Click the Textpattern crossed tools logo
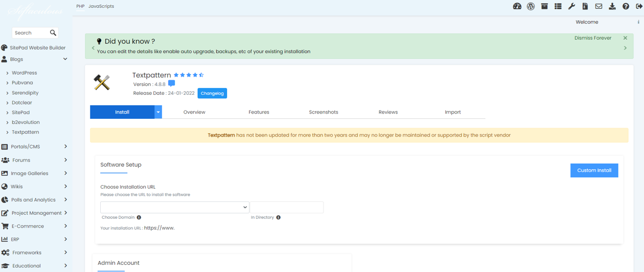 [102, 82]
